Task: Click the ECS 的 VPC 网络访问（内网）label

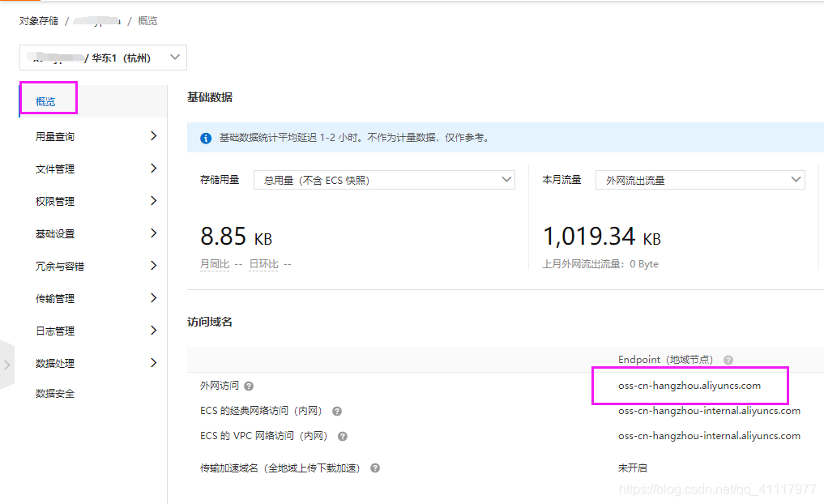Action: click(x=264, y=436)
